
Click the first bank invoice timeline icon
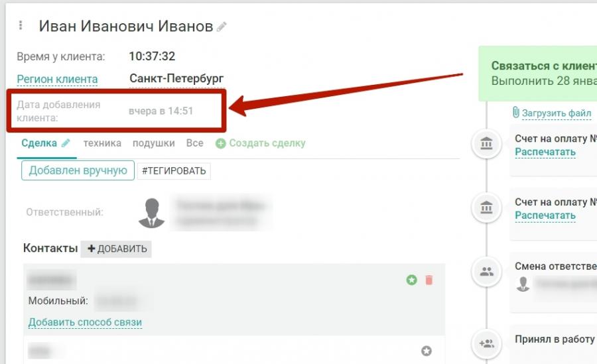[x=487, y=143]
